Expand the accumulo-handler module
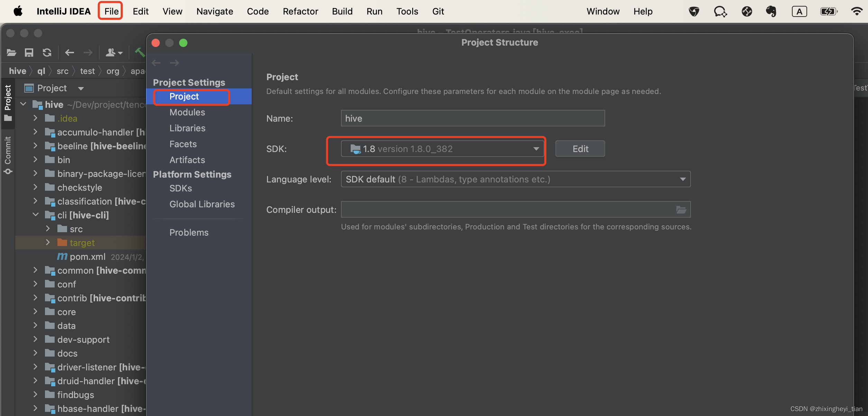868x416 pixels. [x=35, y=132]
